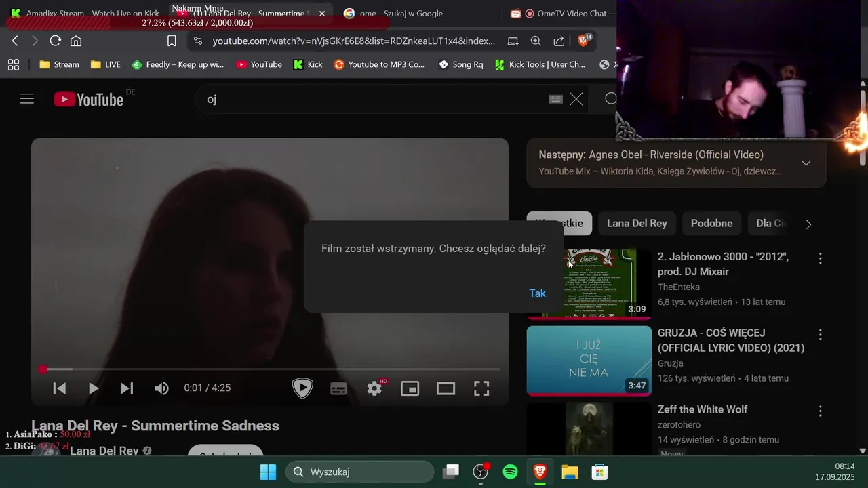Mute the player volume speaker icon
The height and width of the screenshot is (488, 868).
[x=161, y=388]
